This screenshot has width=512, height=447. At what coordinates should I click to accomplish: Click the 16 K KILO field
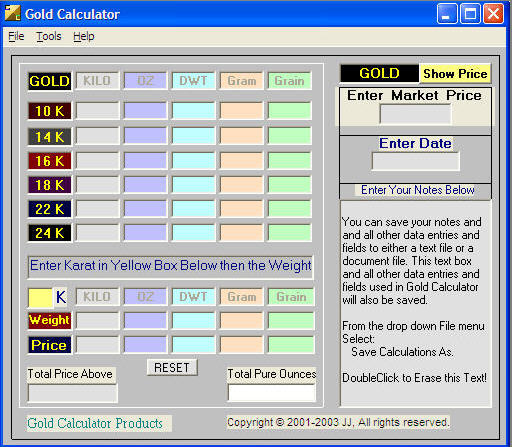97,161
